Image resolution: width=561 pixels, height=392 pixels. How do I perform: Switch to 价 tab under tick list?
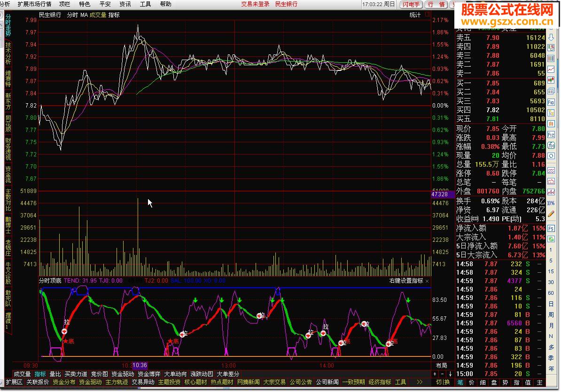[x=472, y=382]
